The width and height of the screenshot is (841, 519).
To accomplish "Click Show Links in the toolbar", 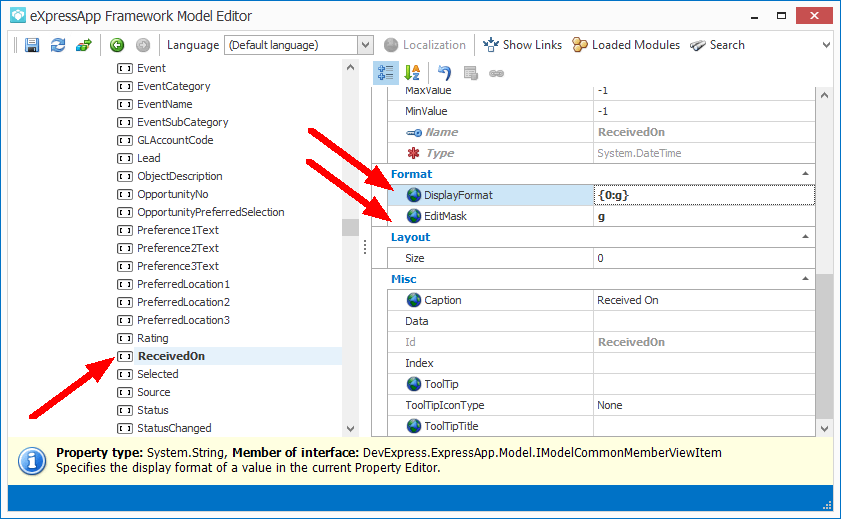I will point(522,45).
